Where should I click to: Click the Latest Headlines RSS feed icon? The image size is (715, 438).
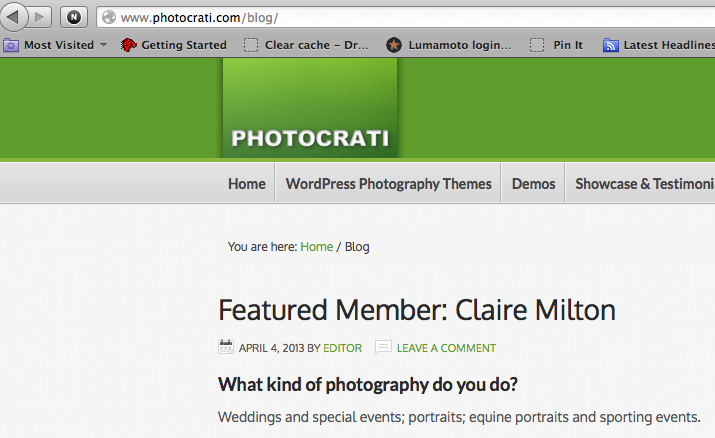click(611, 45)
